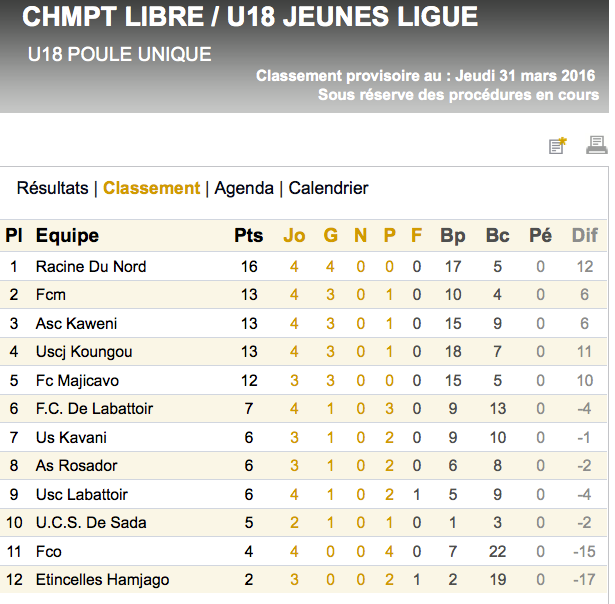Open Us Kavani team entry

[x=71, y=438]
